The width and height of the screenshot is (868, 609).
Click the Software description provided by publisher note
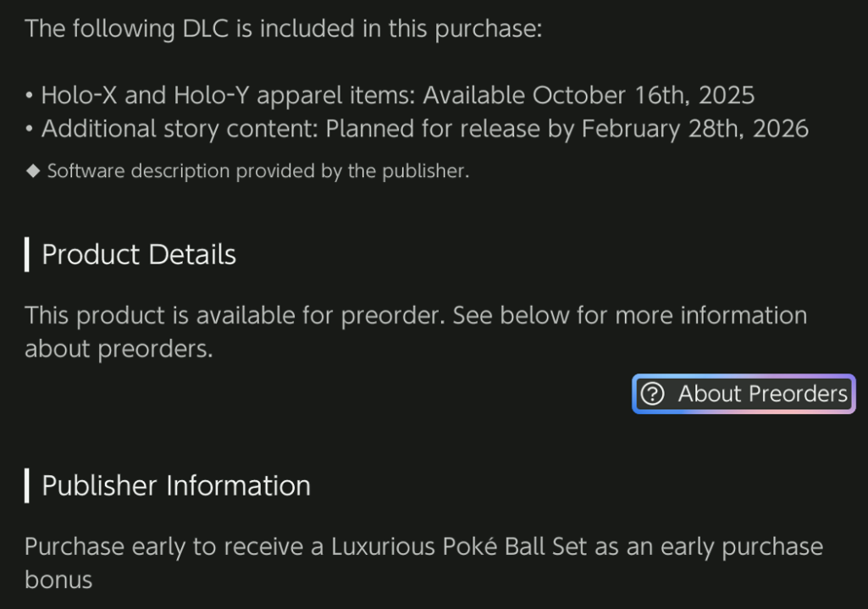[x=257, y=171]
